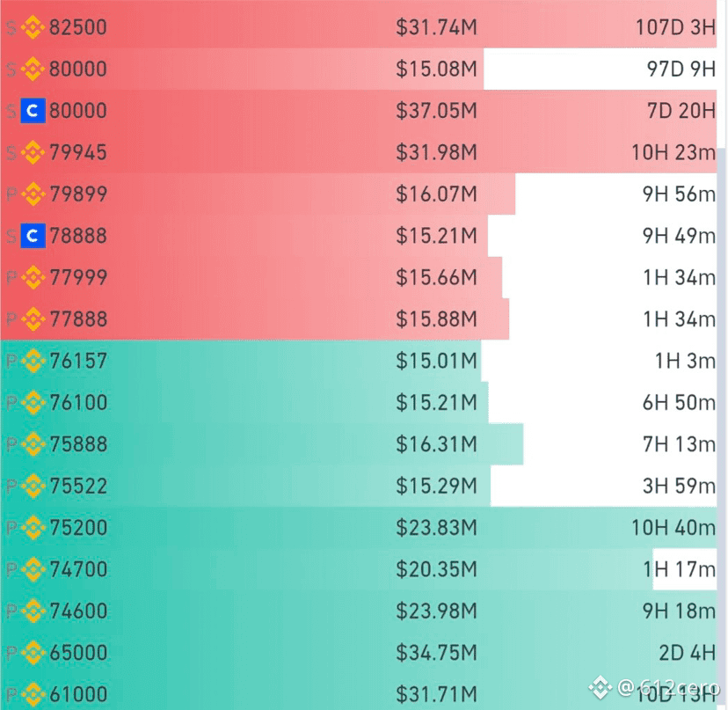
Task: Click the 2D 4H duration
Action: [x=688, y=654]
